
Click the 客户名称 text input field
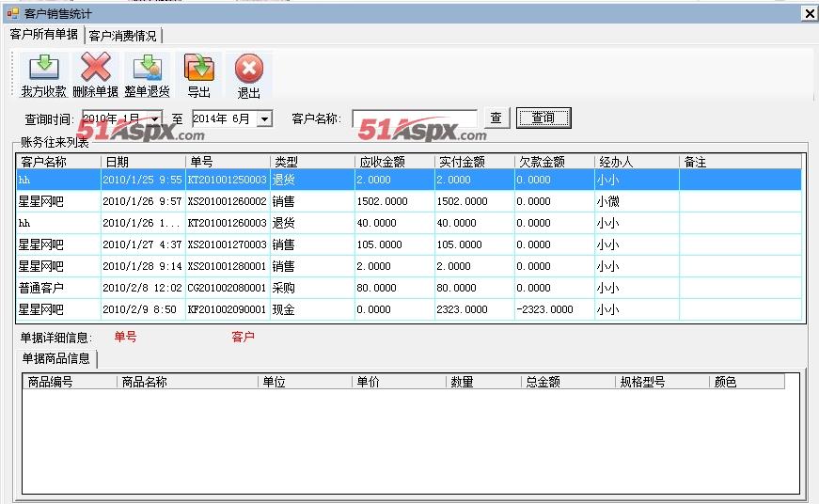coord(415,118)
